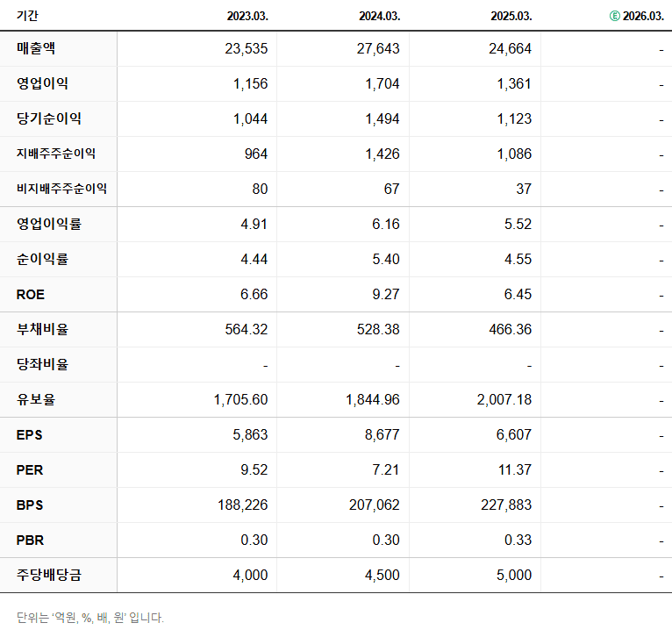Image resolution: width=672 pixels, height=630 pixels.
Task: Click the PER value 9.52
Action: point(254,470)
